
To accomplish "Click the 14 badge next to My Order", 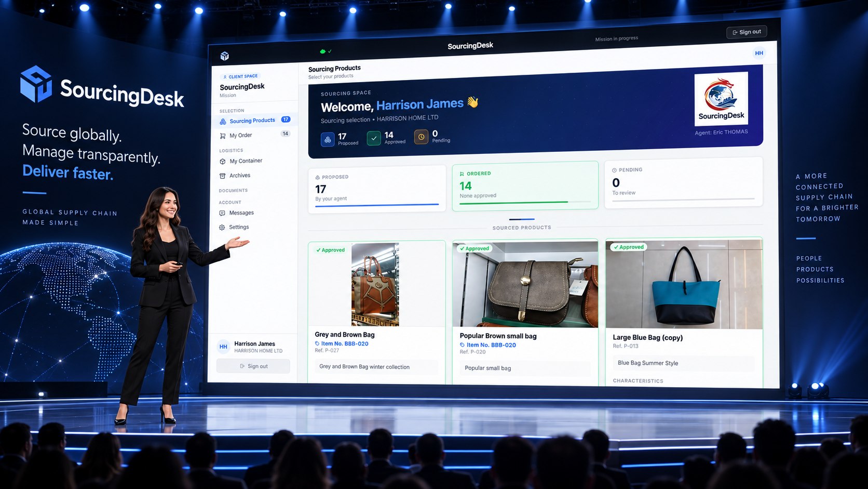I will pos(285,134).
